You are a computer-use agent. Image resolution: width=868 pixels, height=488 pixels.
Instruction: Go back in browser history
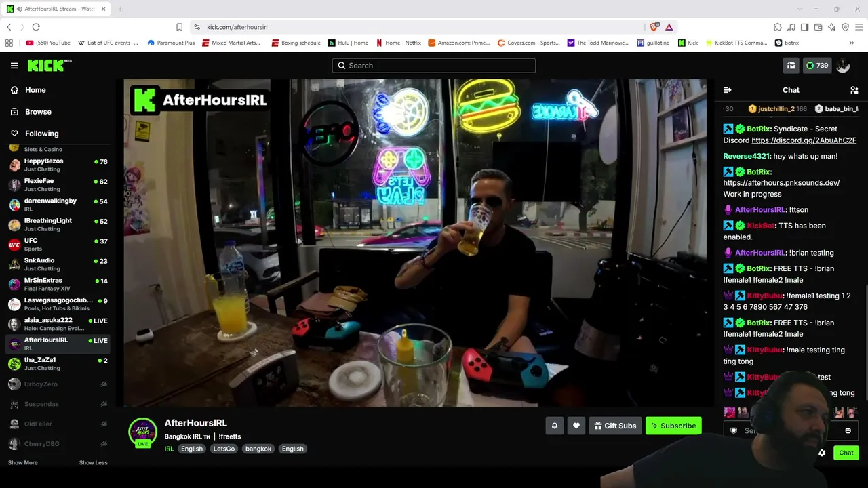(x=9, y=27)
